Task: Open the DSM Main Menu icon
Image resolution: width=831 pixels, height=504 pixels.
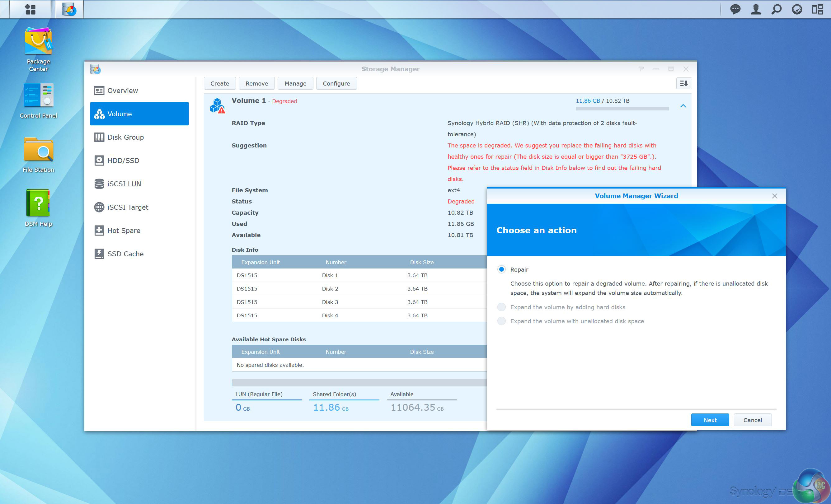Action: click(31, 9)
